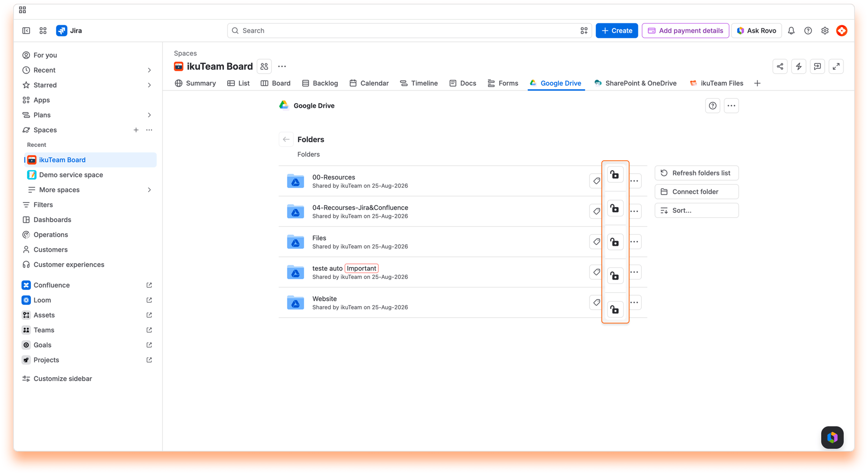Open settings gear icon
Viewport: 868px width, 474px height.
[825, 31]
